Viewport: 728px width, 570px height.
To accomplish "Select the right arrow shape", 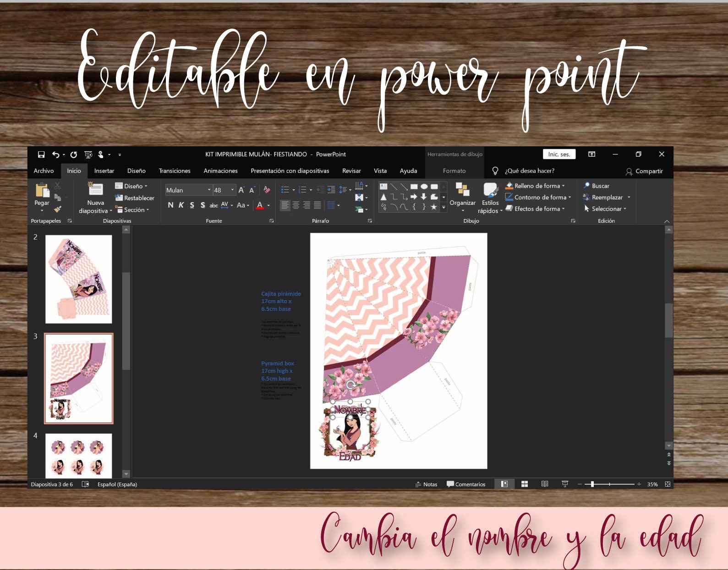I will click(414, 197).
